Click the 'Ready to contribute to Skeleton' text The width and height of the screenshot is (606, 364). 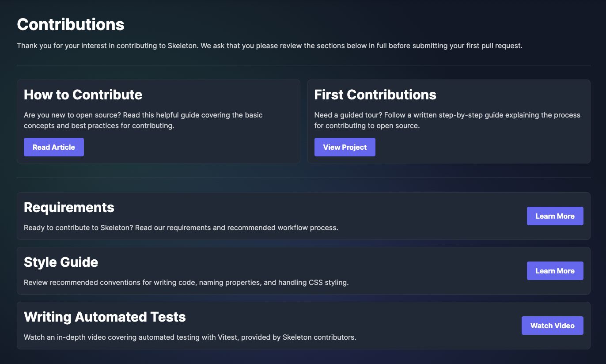pyautogui.click(x=181, y=228)
